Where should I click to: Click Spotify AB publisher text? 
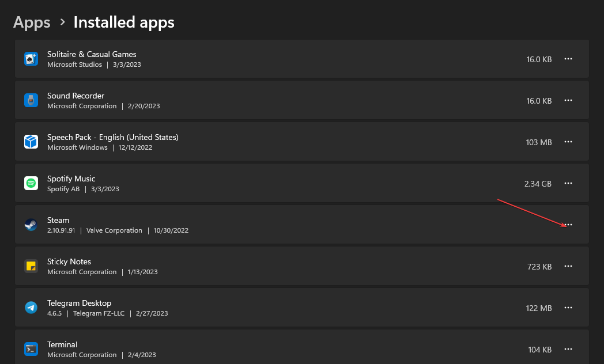click(63, 189)
